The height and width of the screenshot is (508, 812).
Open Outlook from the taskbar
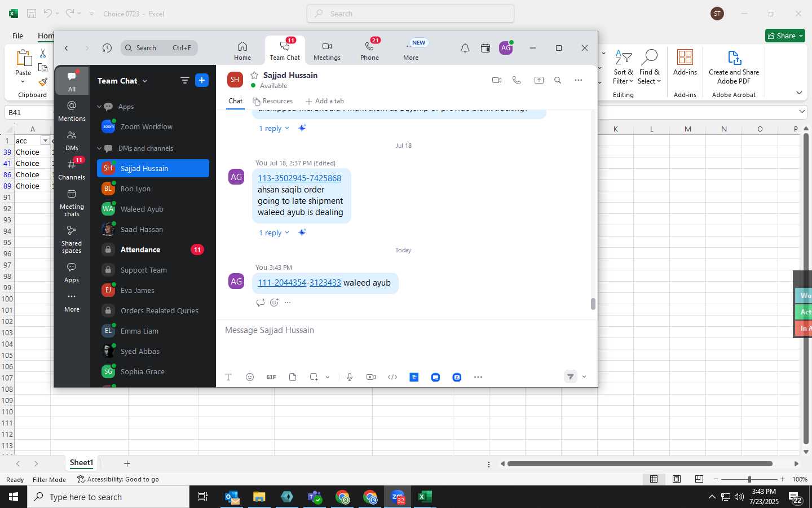(x=232, y=497)
